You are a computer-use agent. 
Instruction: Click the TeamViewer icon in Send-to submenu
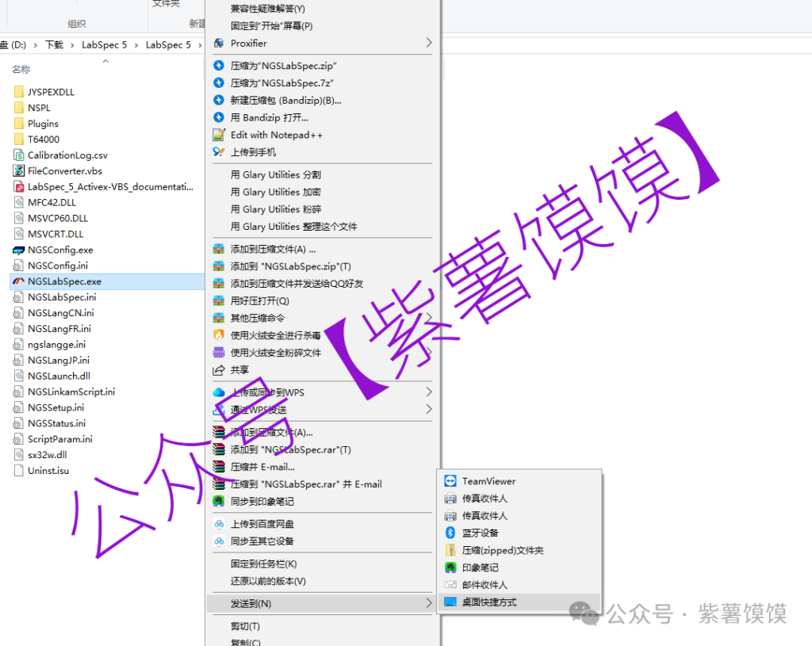click(450, 481)
